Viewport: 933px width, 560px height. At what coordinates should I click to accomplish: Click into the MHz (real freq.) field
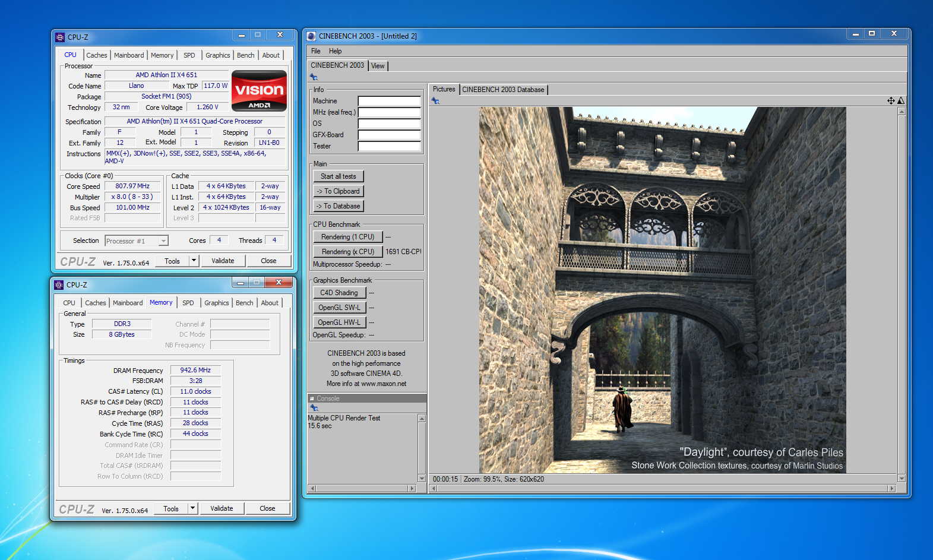390,112
